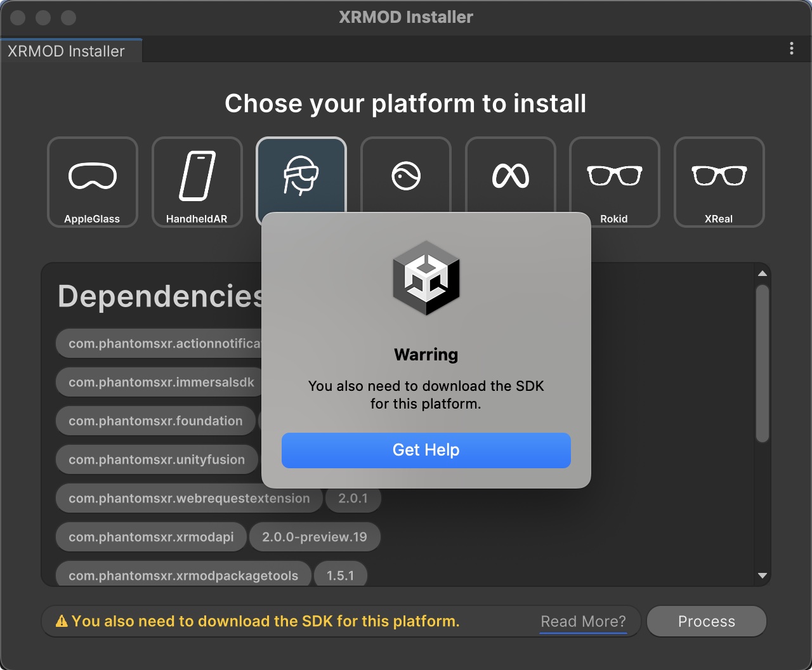This screenshot has width=812, height=670.
Task: Click com.phantomsxr.xrmodpackagetools package label
Action: point(183,575)
